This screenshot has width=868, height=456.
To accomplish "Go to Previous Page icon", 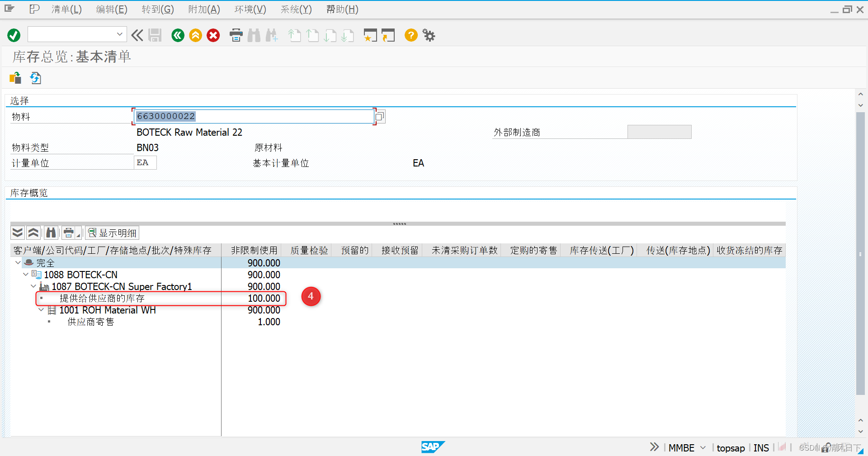I will click(x=312, y=35).
